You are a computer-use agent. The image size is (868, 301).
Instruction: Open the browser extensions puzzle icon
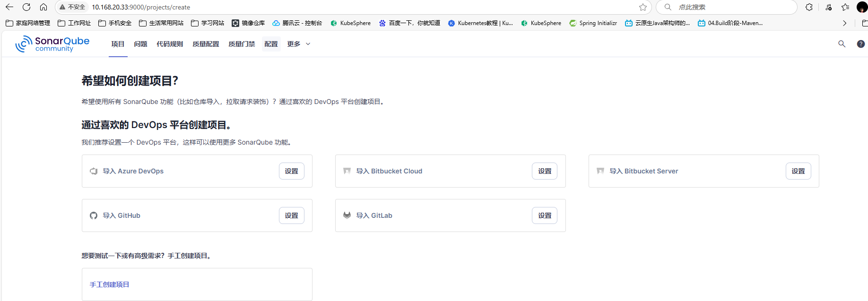(x=809, y=7)
